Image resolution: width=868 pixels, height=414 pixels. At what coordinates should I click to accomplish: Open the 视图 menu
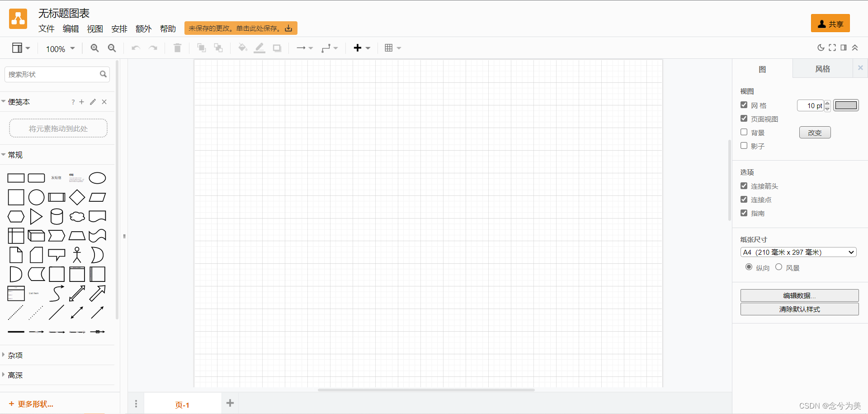pos(95,29)
